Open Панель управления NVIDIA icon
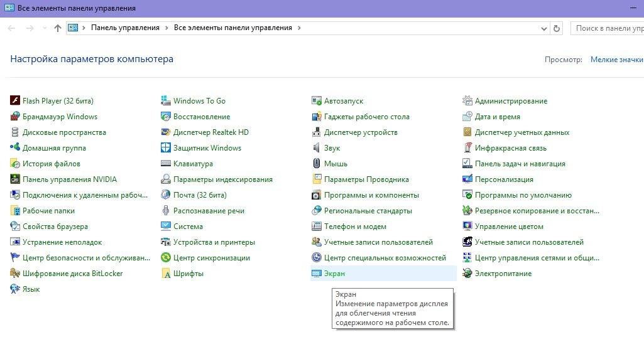 click(x=16, y=179)
